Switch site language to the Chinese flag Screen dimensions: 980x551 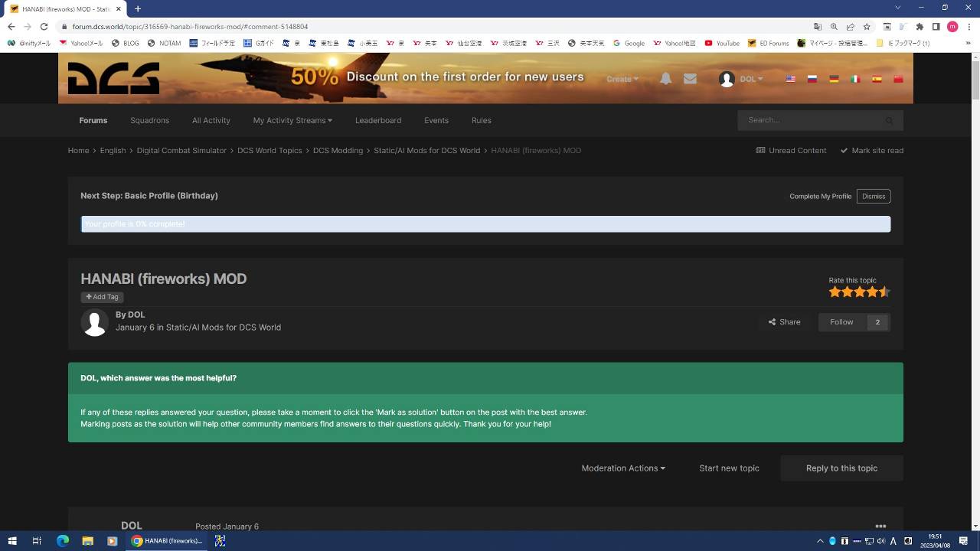(899, 79)
